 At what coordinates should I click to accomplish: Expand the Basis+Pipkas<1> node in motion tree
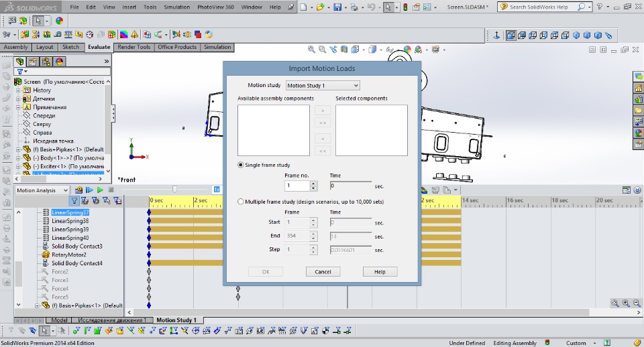(37, 305)
